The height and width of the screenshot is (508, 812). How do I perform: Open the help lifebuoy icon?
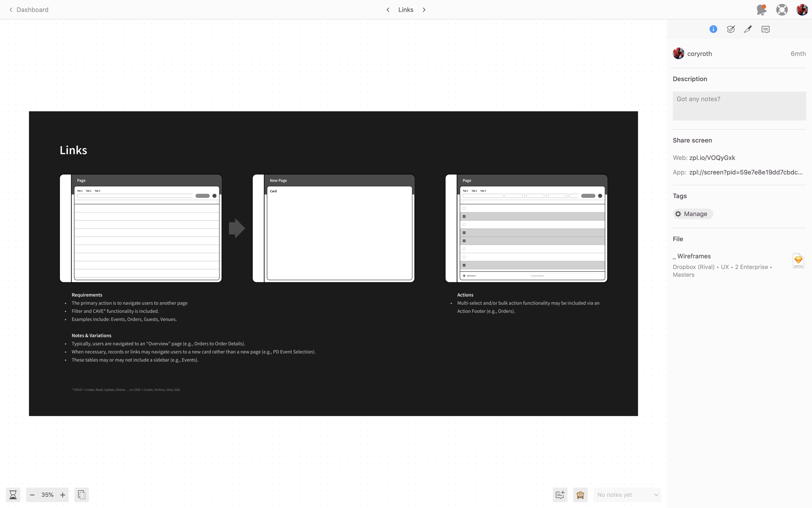tap(782, 10)
